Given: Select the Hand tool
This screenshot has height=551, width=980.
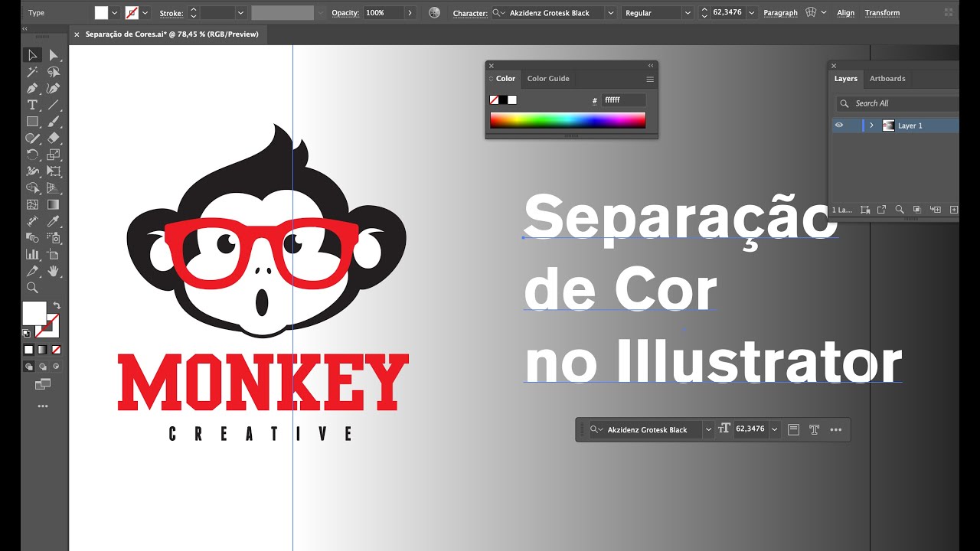Looking at the screenshot, I should coord(54,271).
